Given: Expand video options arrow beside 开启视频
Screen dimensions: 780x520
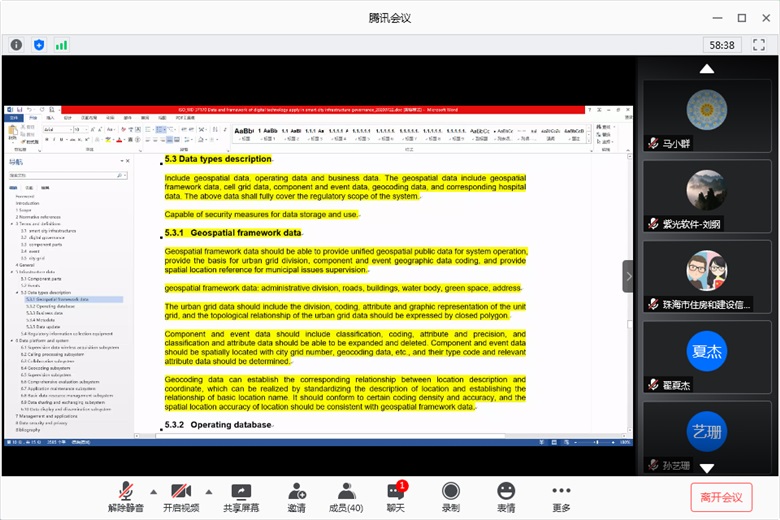Looking at the screenshot, I should (208, 491).
